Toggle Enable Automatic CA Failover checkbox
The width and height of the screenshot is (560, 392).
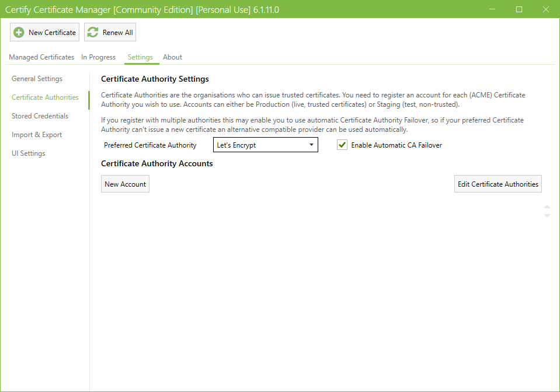(x=342, y=145)
